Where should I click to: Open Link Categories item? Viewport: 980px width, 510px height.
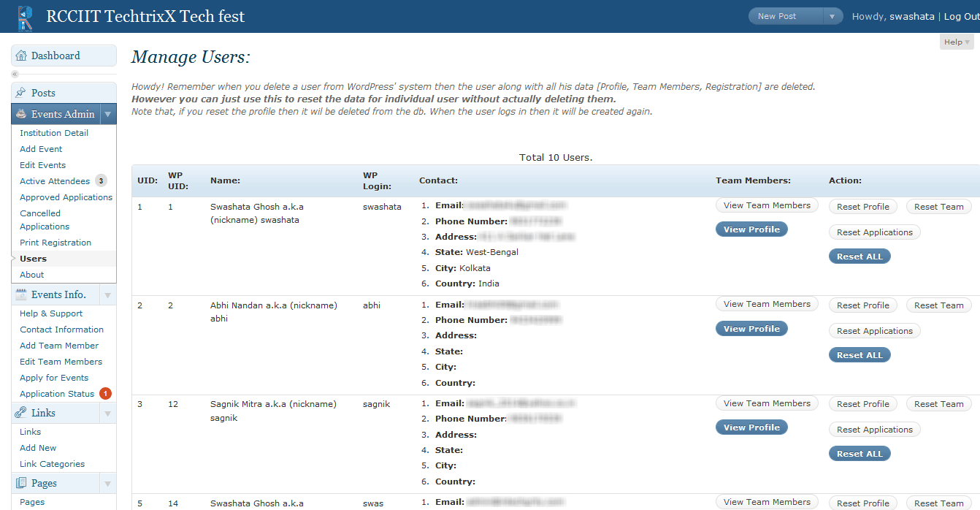click(x=52, y=464)
